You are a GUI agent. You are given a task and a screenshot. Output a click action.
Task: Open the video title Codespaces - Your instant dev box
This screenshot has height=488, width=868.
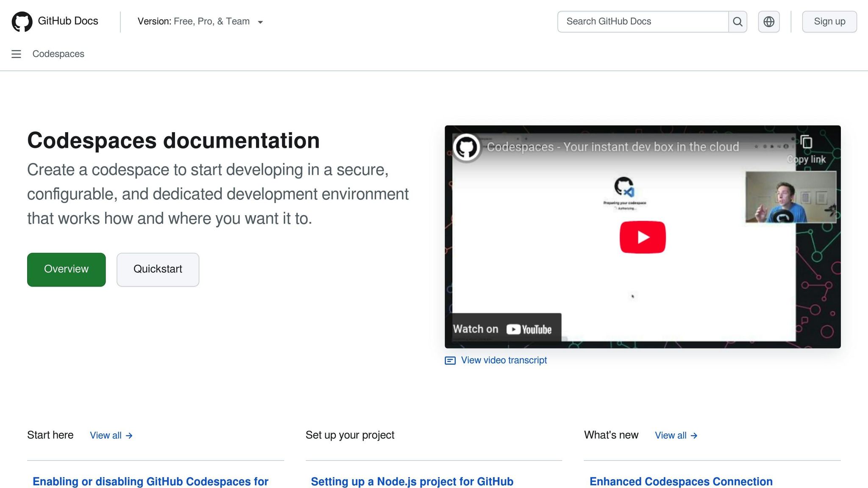tap(613, 147)
